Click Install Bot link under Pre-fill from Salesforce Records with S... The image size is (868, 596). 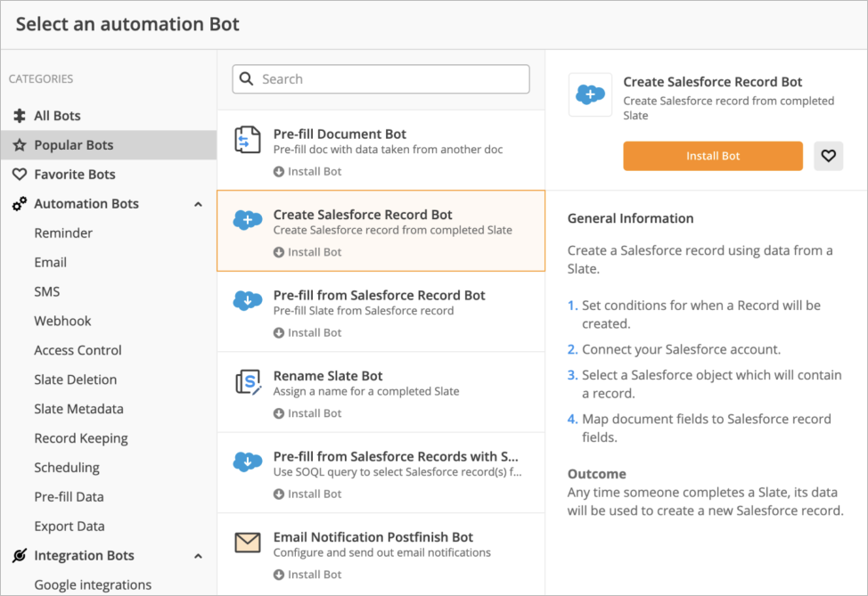pos(315,494)
